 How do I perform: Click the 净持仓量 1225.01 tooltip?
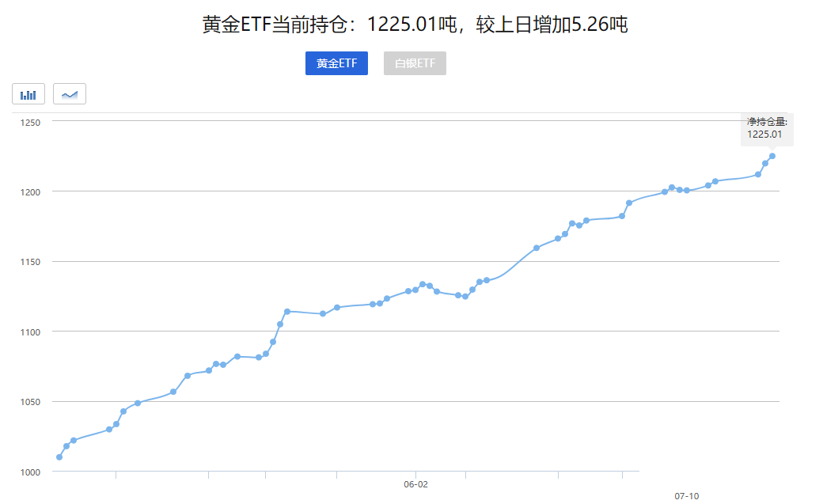coord(767,128)
